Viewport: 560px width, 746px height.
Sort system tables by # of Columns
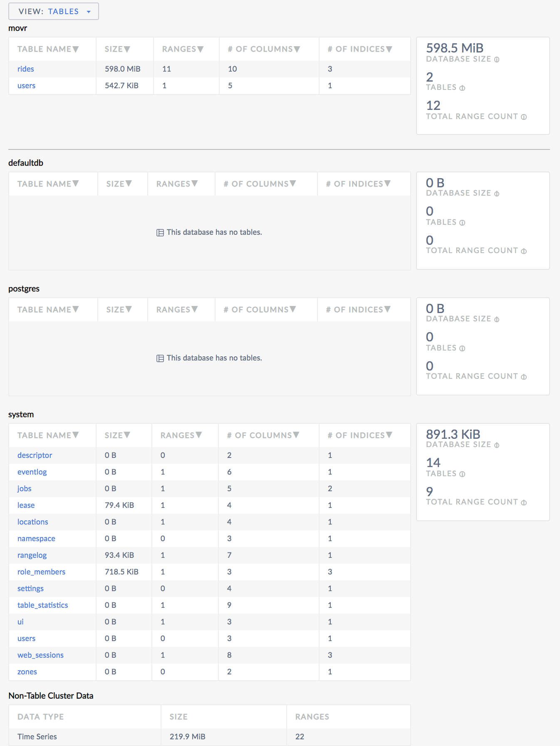263,435
